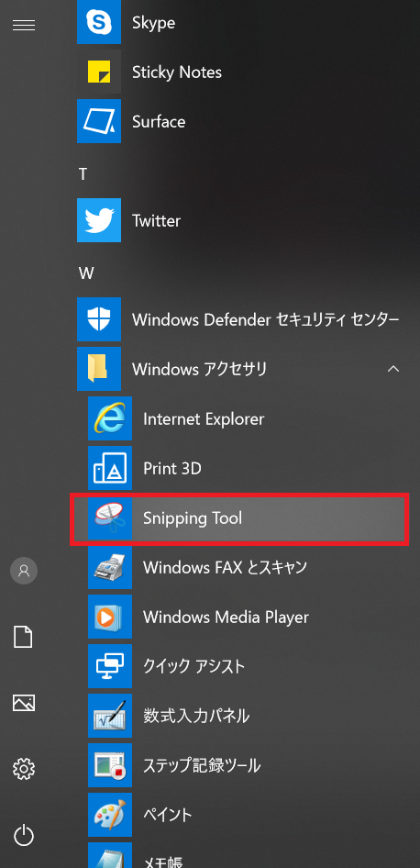Click the Windows アクセサリ folder label
This screenshot has width=420, height=868.
pyautogui.click(x=200, y=369)
